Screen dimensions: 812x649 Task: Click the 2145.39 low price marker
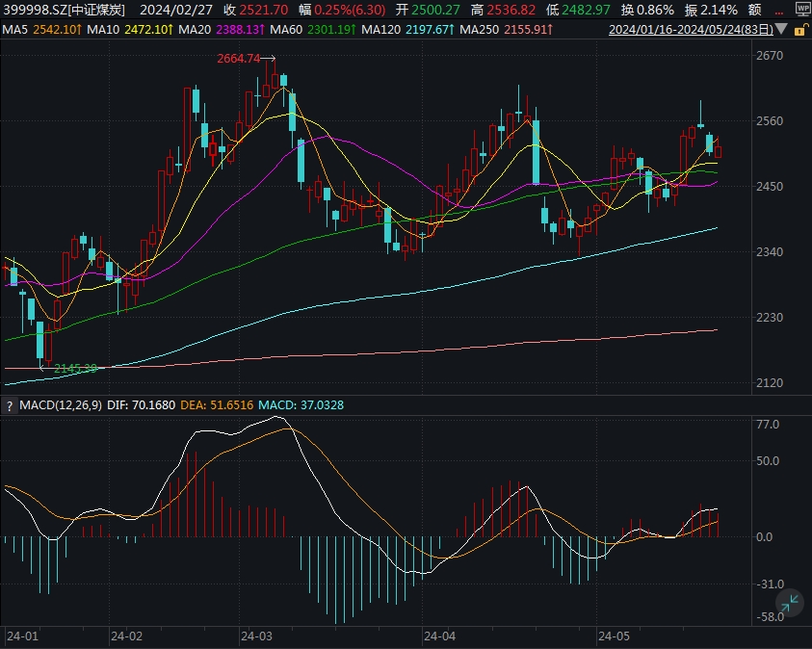(75, 369)
